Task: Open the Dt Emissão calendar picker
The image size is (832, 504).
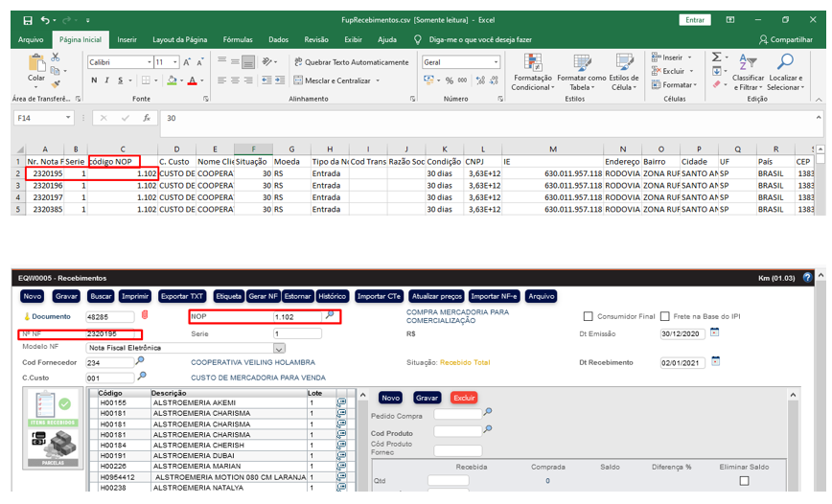Action: tap(715, 332)
